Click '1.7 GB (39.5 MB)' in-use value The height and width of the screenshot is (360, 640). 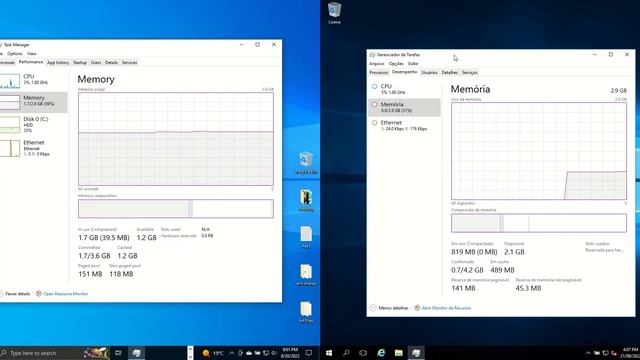click(104, 238)
